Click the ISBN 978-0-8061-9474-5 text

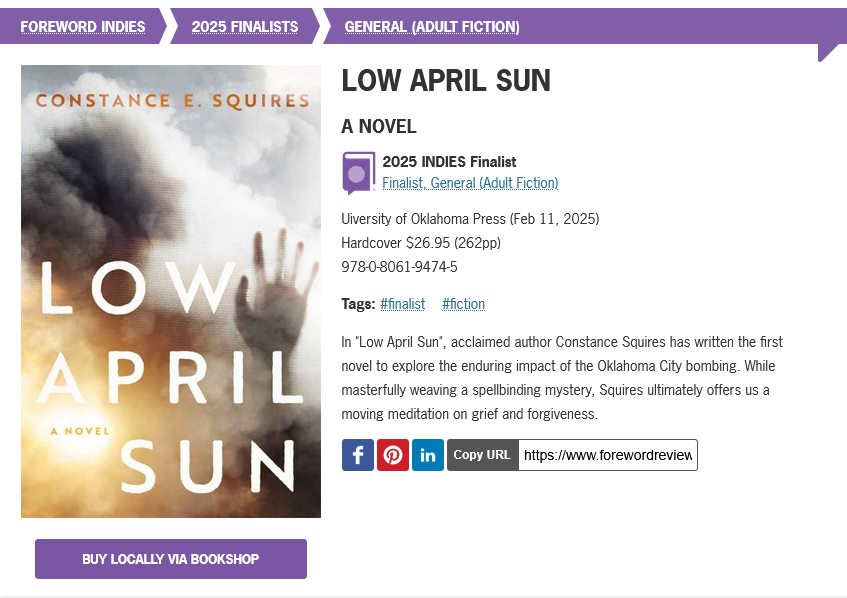tap(399, 267)
